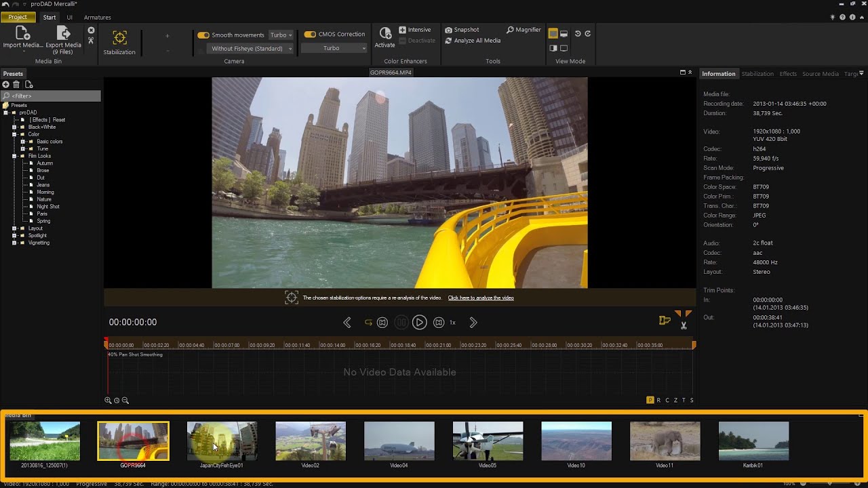
Task: Open the Without Fisheye (Standard) dropdown
Action: pyautogui.click(x=250, y=49)
